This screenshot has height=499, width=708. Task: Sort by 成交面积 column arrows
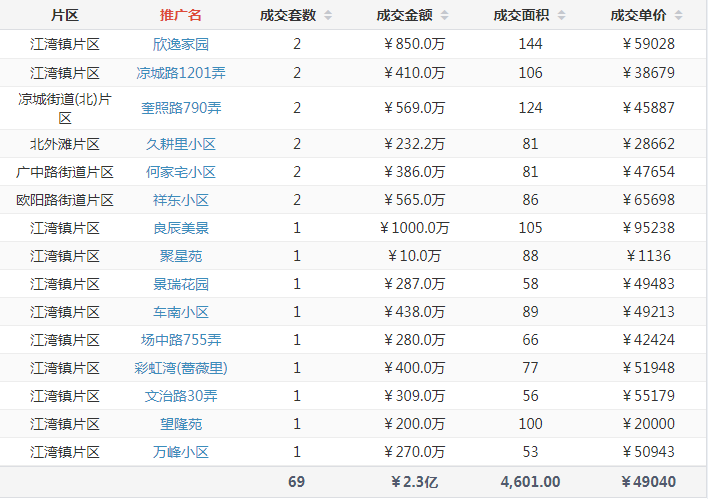pos(561,15)
